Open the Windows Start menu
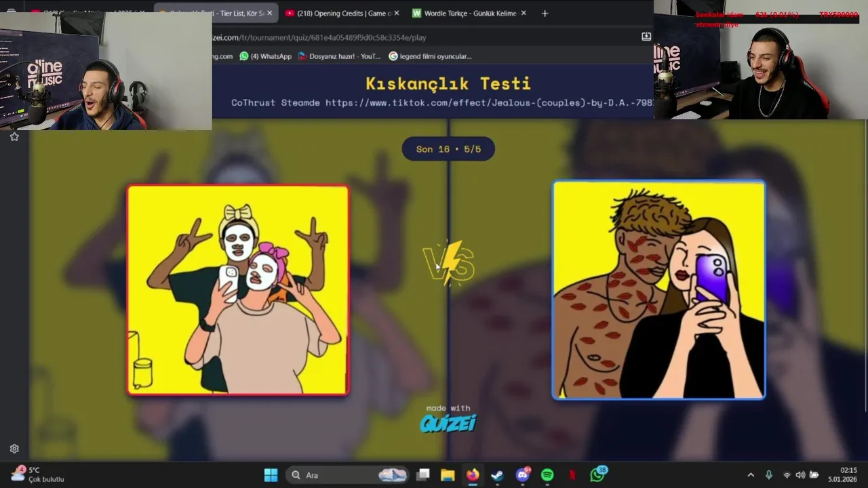 coord(271,475)
